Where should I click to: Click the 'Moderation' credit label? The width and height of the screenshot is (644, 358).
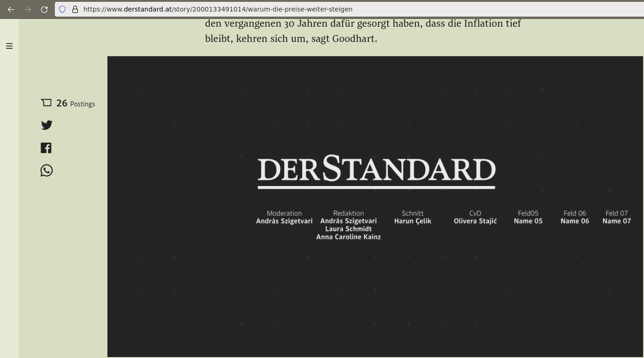[284, 213]
